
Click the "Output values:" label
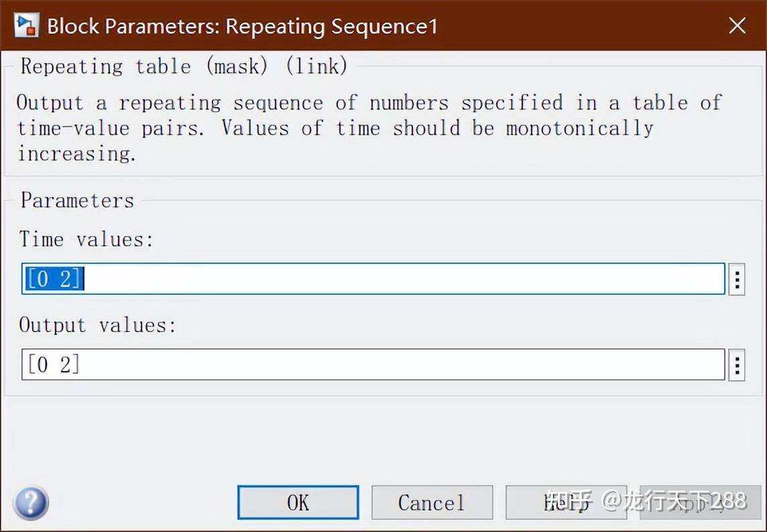[97, 325]
